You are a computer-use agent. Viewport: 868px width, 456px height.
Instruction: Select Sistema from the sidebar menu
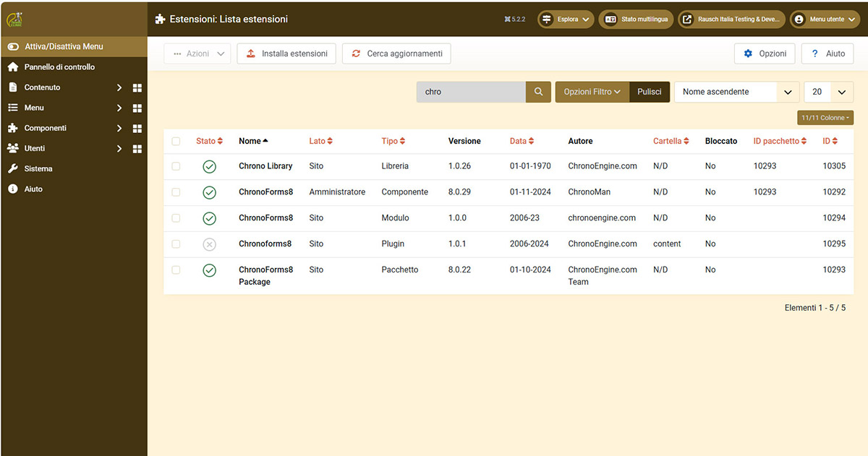38,168
